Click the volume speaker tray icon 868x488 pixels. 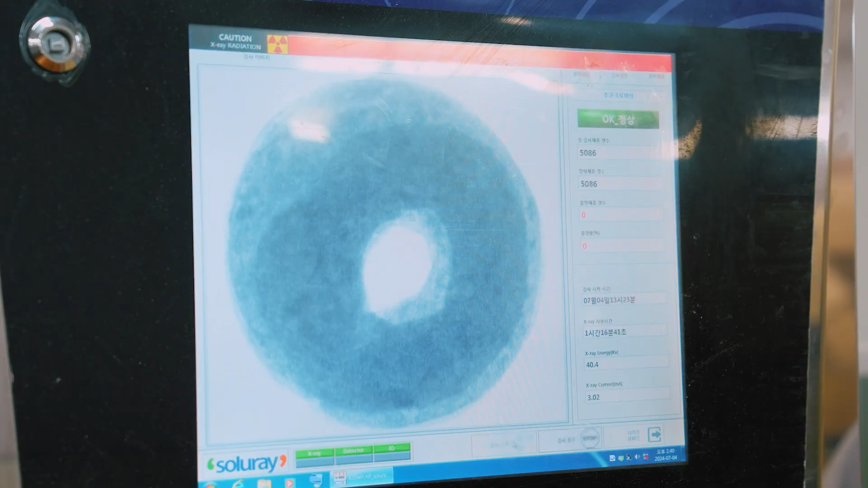click(637, 457)
